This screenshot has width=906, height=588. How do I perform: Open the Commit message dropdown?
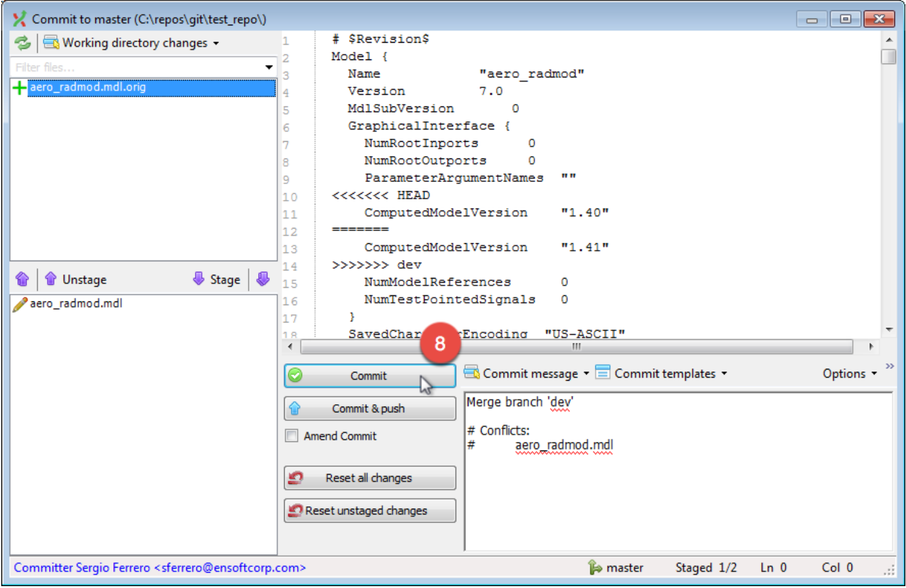(x=527, y=373)
